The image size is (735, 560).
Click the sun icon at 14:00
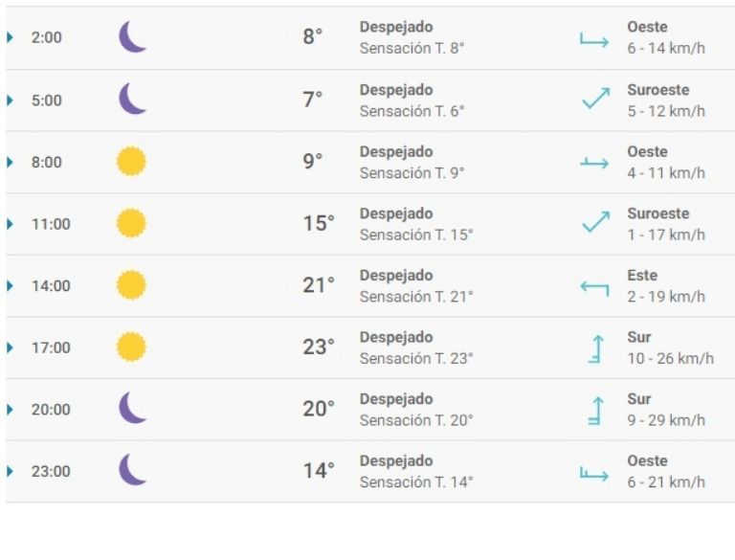(x=131, y=285)
